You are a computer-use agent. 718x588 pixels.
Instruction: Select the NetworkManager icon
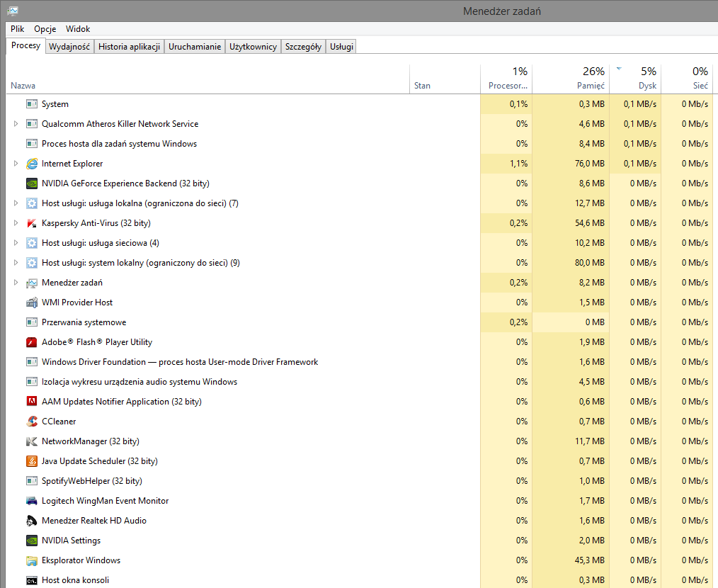click(32, 441)
